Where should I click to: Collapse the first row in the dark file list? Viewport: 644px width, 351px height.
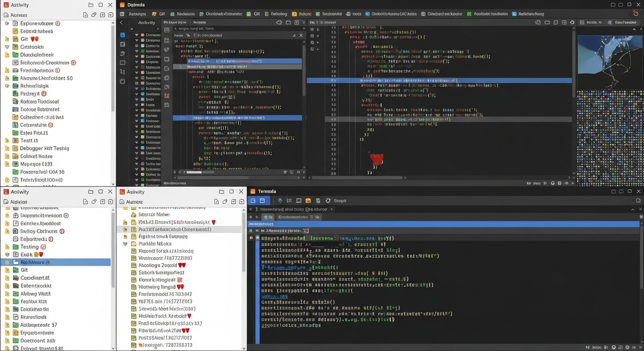pos(136,35)
